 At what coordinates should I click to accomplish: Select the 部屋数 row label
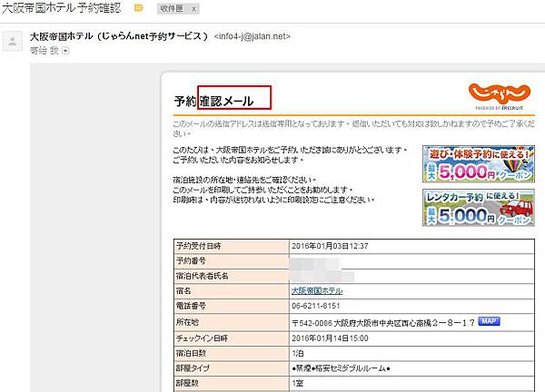coord(187,383)
